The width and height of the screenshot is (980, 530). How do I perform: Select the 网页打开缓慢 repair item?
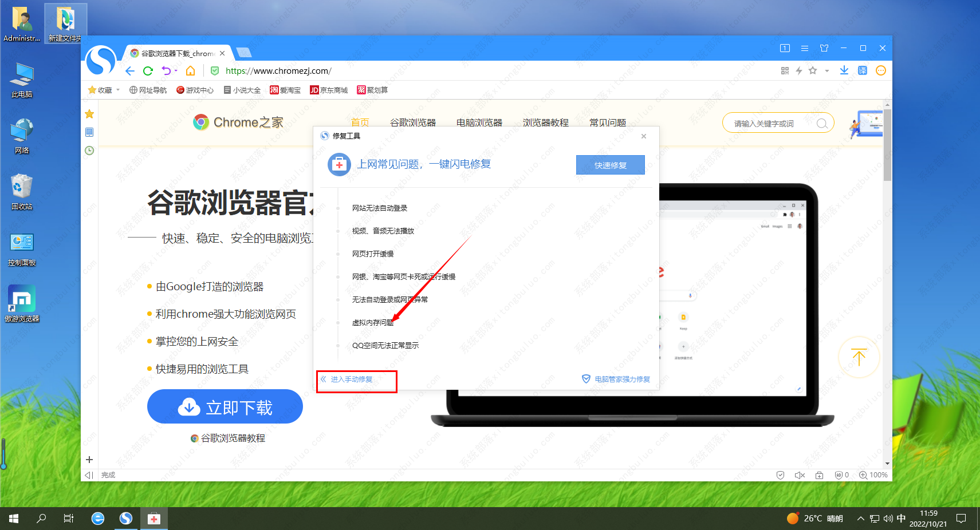pyautogui.click(x=373, y=254)
